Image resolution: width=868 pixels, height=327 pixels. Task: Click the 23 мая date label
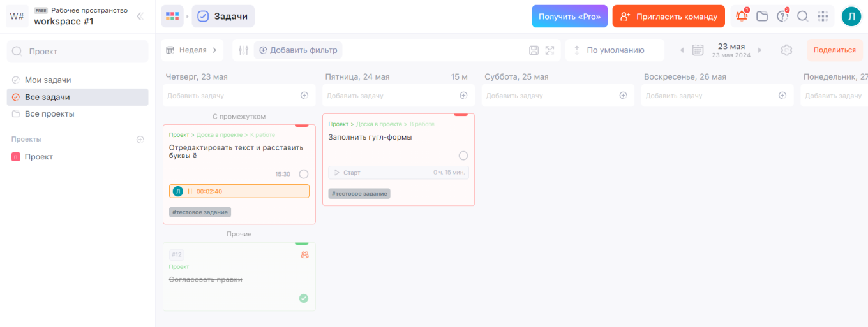(x=731, y=47)
